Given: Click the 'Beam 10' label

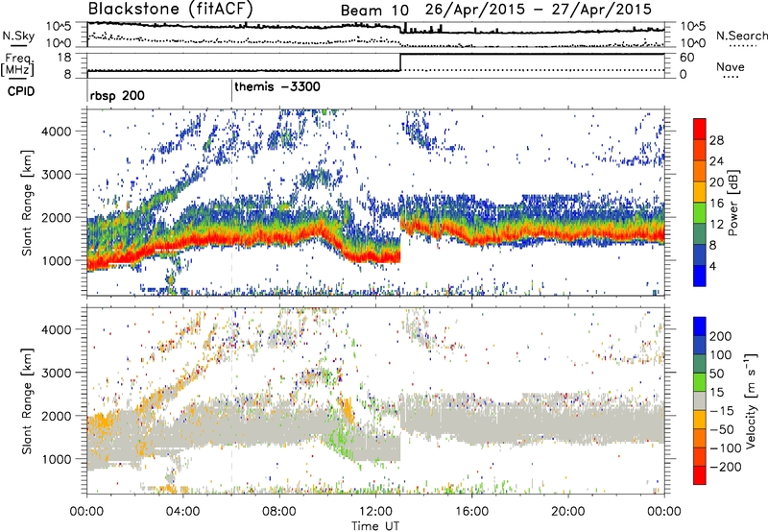Looking at the screenshot, I should coord(374,11).
